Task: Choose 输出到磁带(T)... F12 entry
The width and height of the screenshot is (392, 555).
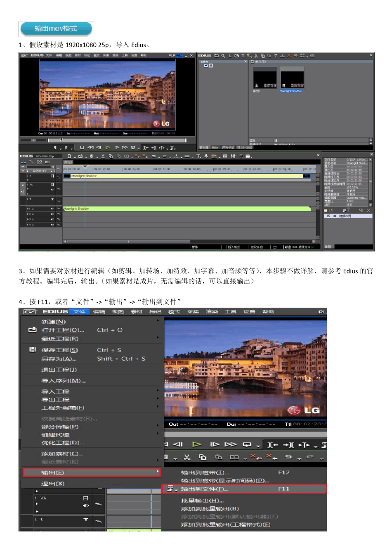Action: tap(244, 472)
